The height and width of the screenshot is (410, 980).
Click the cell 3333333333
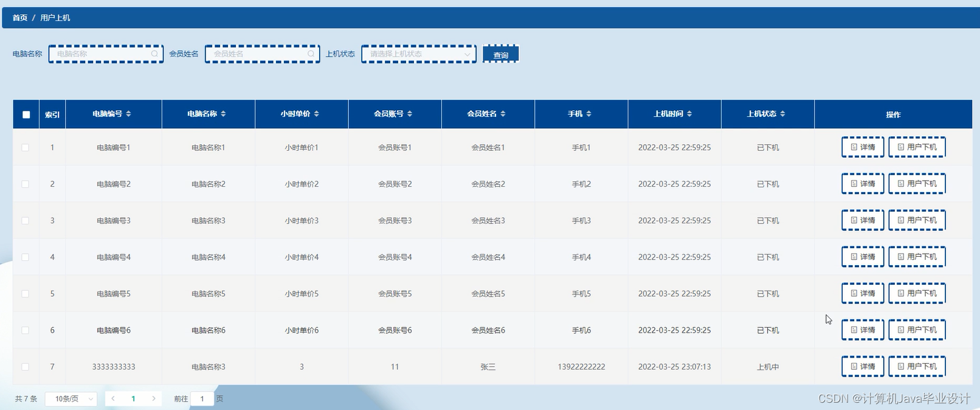click(114, 367)
